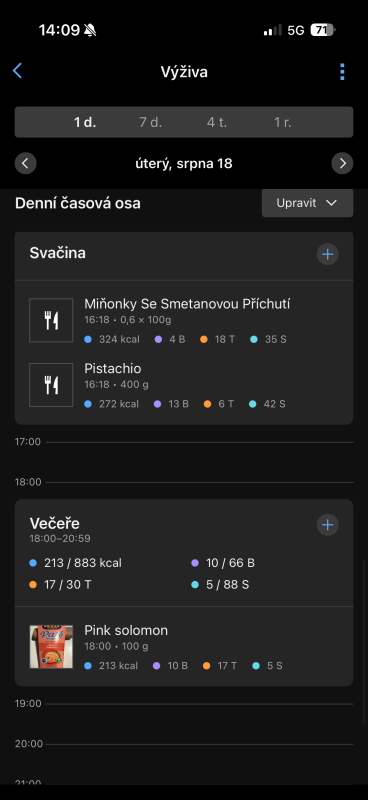The height and width of the screenshot is (800, 368).
Task: Open the Pistachio food entry
Action: tap(184, 385)
